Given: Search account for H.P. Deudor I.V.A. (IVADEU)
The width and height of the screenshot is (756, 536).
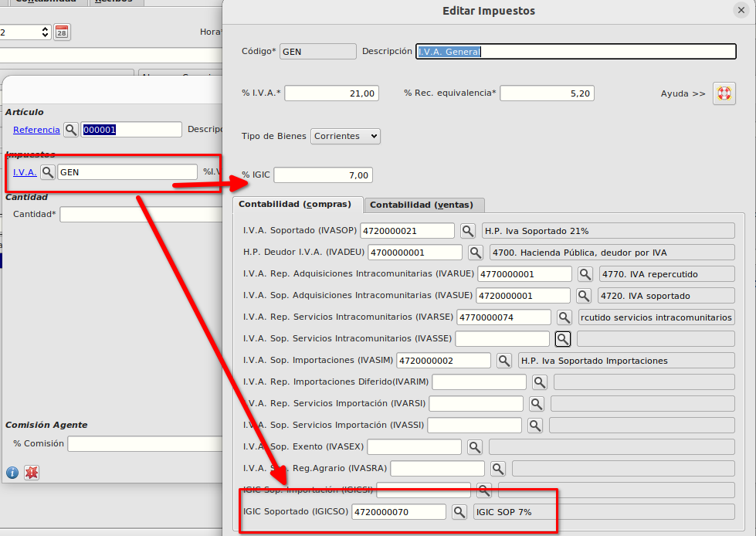Looking at the screenshot, I should click(476, 252).
